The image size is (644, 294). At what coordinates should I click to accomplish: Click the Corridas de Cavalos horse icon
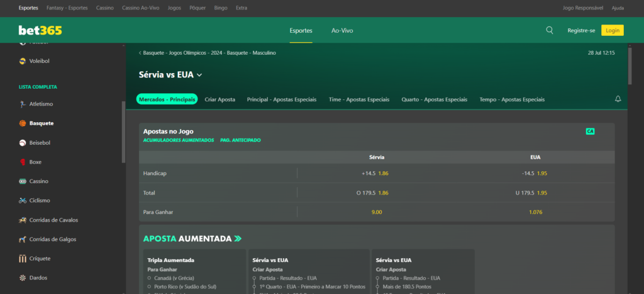pyautogui.click(x=23, y=220)
